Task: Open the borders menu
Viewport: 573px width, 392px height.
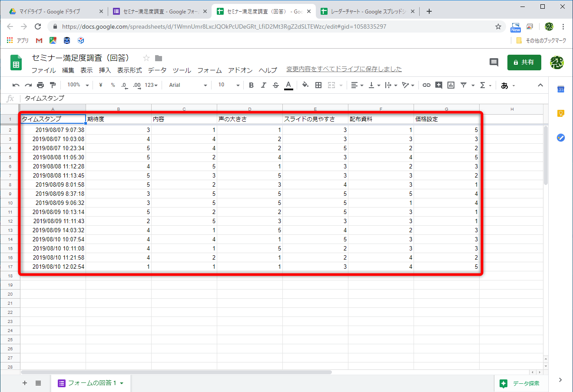Action: 318,85
